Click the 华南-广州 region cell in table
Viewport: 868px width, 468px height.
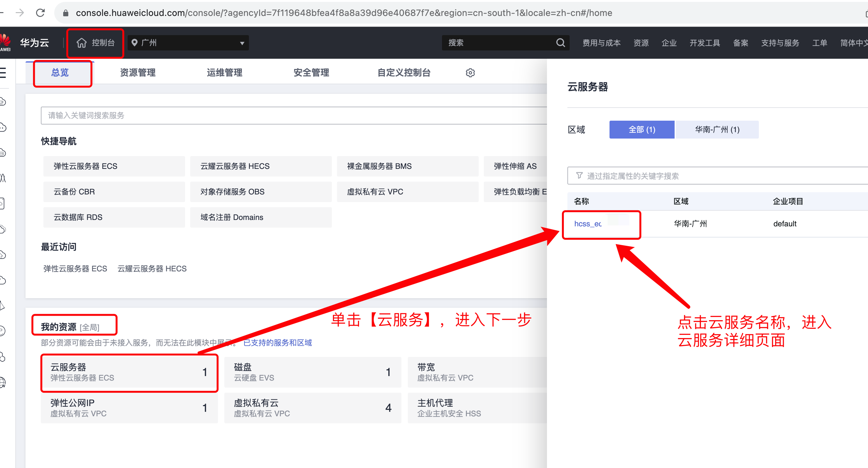[690, 223]
